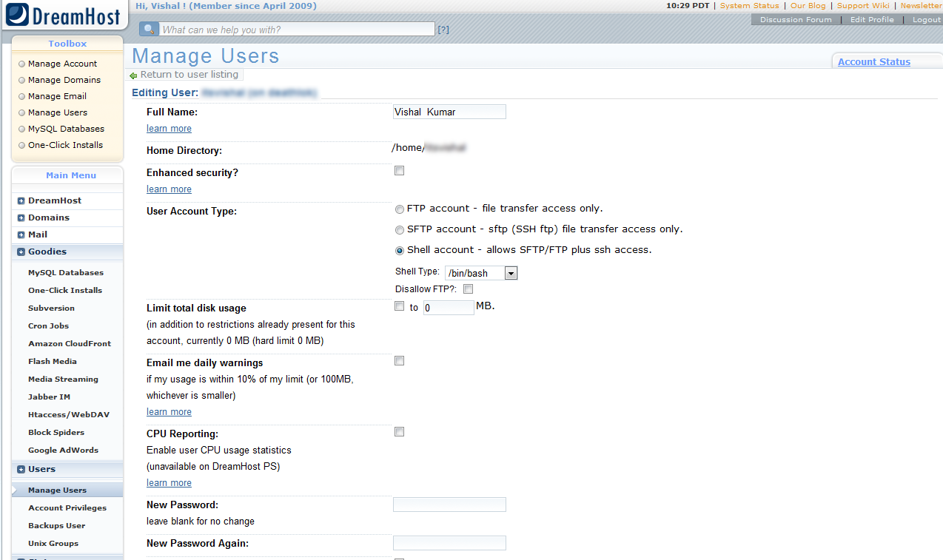The height and width of the screenshot is (560, 943).
Task: Open the Account Privileges menu item
Action: pyautogui.click(x=67, y=508)
